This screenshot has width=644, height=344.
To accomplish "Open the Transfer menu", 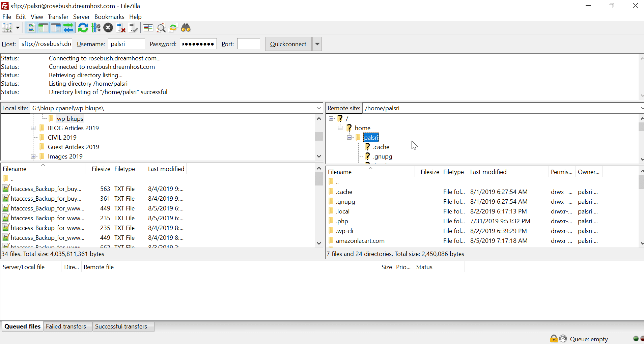I will [x=58, y=17].
